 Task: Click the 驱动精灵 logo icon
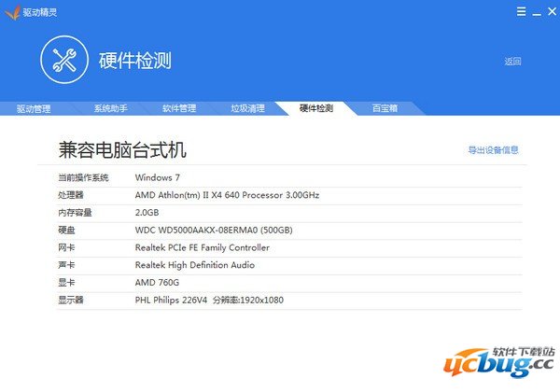pyautogui.click(x=12, y=13)
